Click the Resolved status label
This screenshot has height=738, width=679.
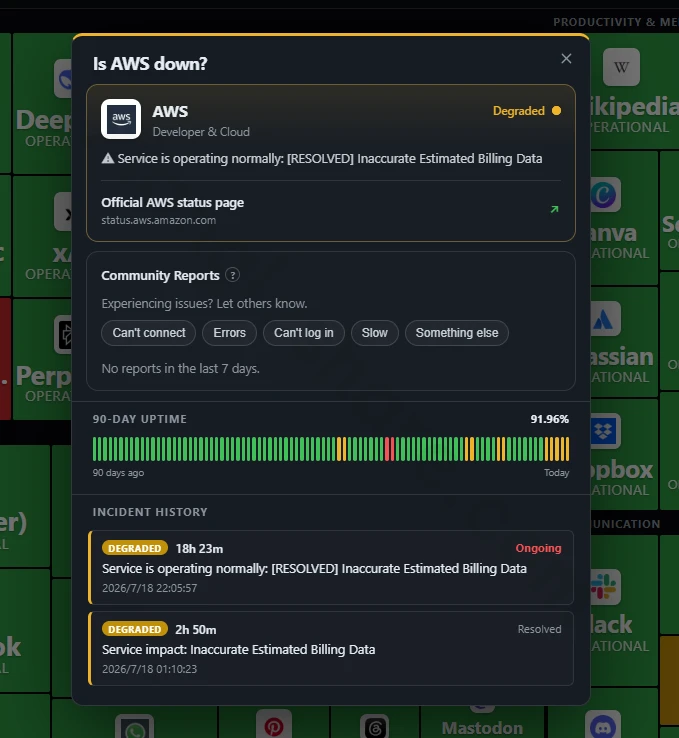coord(539,629)
